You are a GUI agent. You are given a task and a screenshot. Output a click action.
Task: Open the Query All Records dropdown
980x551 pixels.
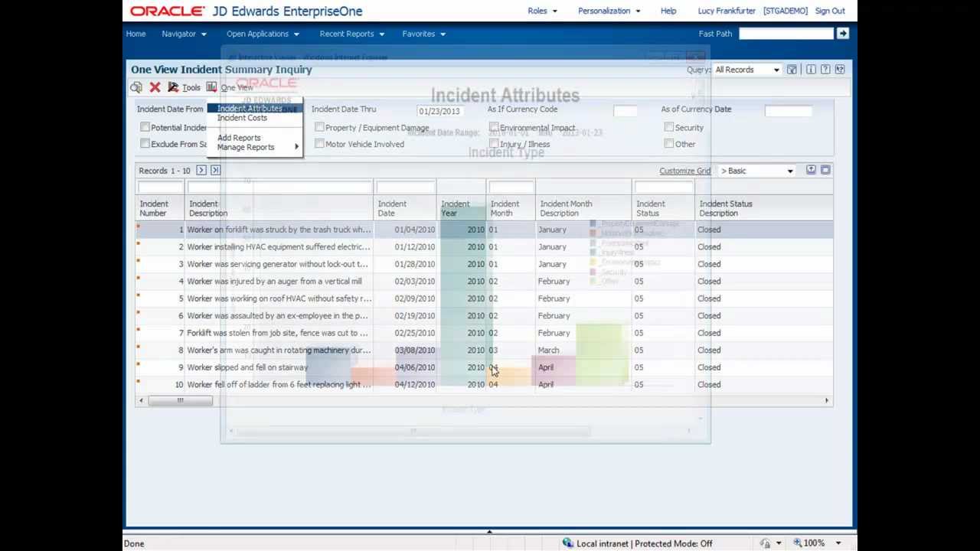pyautogui.click(x=746, y=70)
